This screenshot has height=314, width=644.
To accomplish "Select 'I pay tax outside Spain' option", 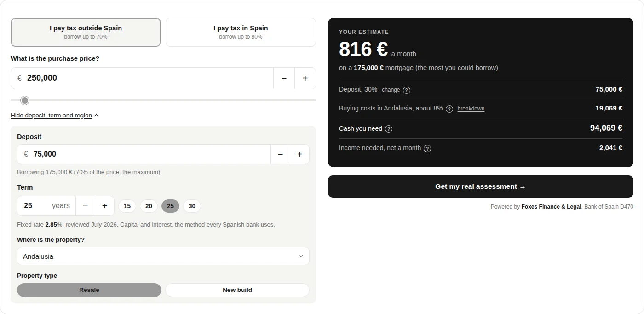I will point(86,32).
